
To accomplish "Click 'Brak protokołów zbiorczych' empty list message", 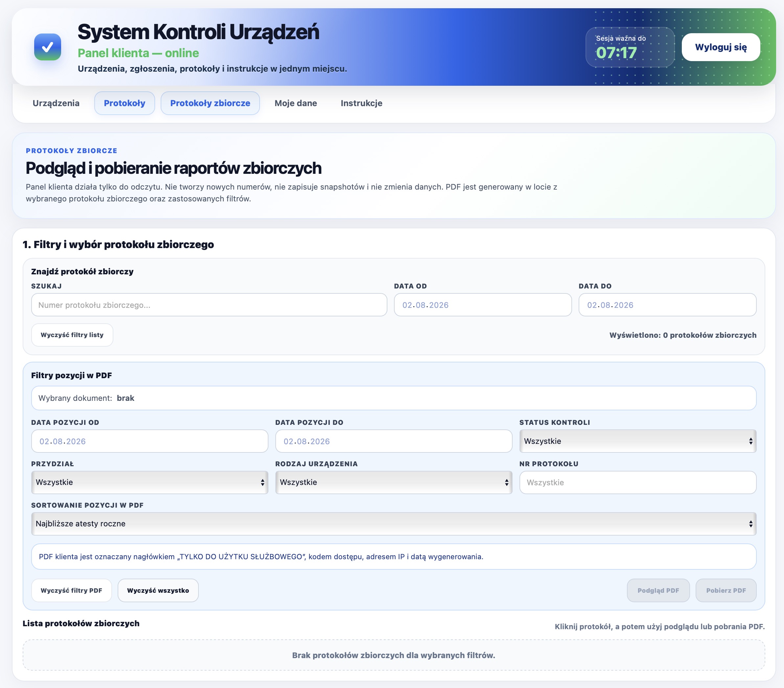I will (x=394, y=655).
